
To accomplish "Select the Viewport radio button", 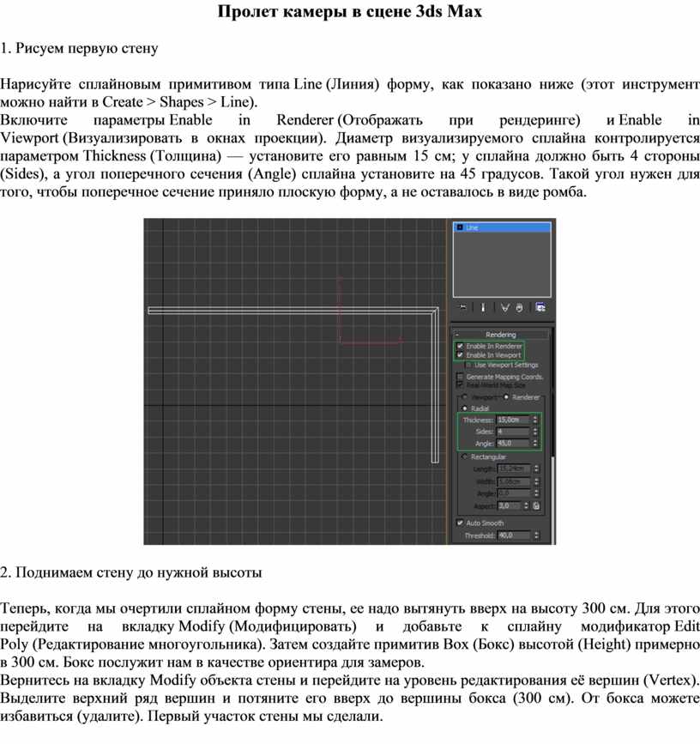I will point(465,396).
